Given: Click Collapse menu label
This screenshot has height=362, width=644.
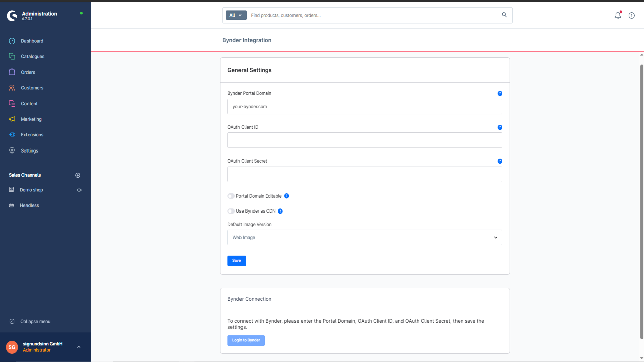Looking at the screenshot, I should [35, 321].
